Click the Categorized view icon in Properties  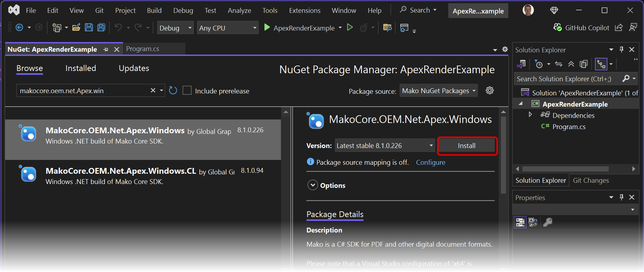tap(520, 222)
